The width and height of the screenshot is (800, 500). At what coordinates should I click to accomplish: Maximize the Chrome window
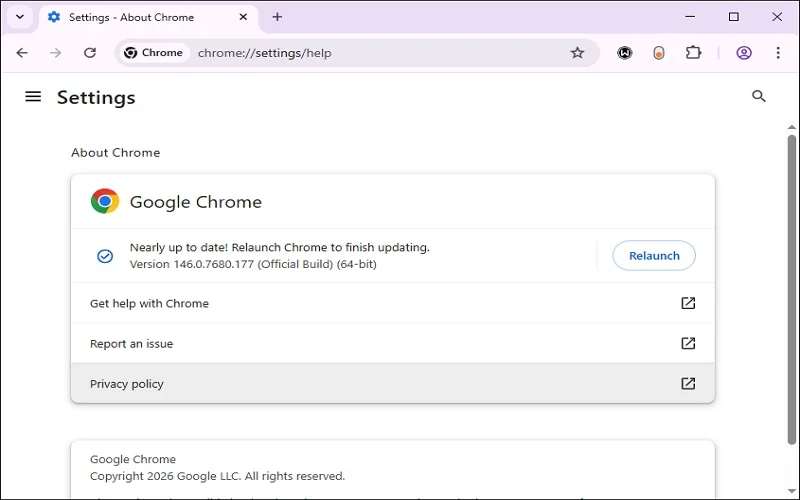(x=734, y=17)
